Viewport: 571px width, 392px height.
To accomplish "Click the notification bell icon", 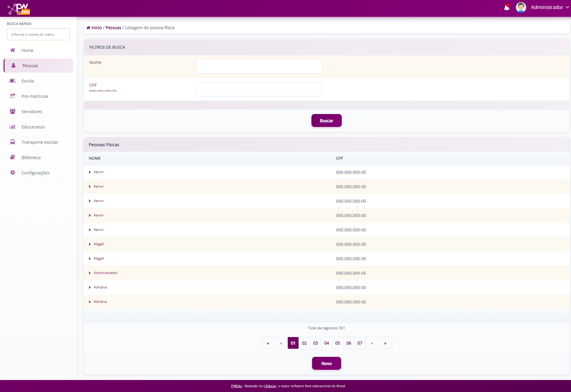I will pos(506,8).
